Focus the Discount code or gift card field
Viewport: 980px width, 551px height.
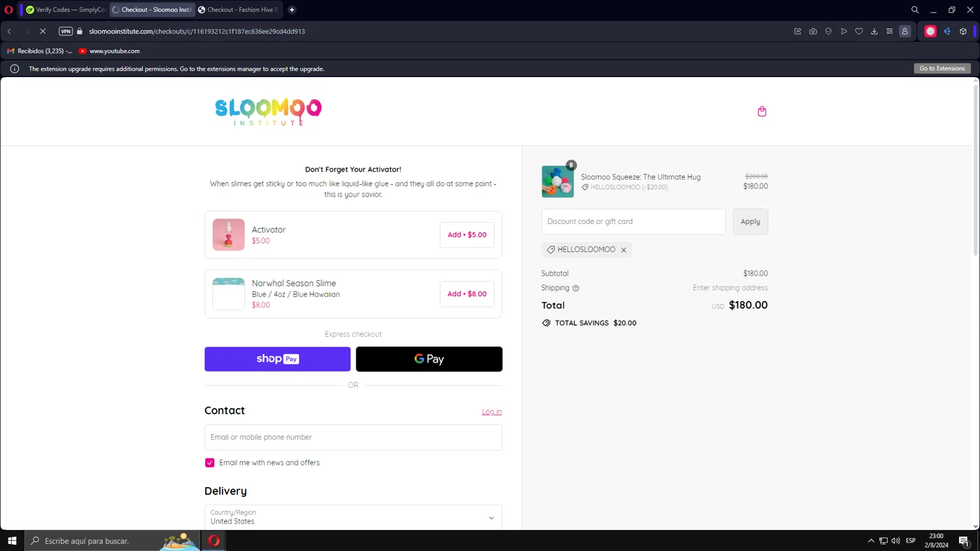[634, 221]
